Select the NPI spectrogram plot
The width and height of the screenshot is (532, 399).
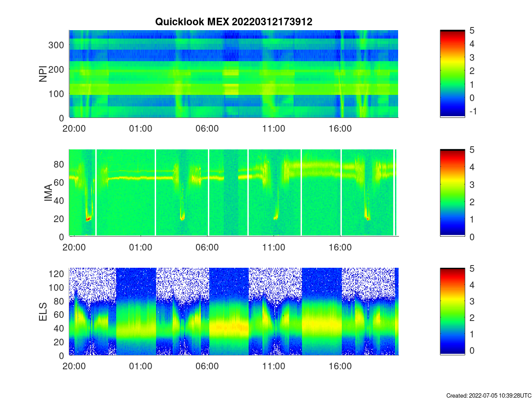pyautogui.click(x=234, y=74)
